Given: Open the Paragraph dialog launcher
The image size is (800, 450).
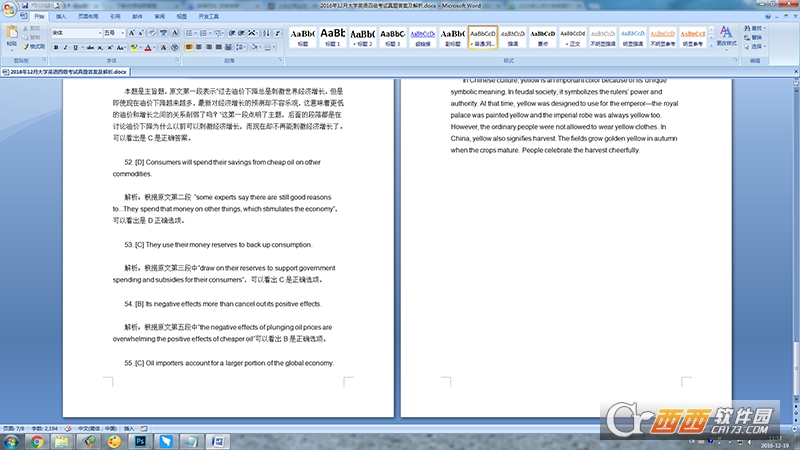Looking at the screenshot, I should pyautogui.click(x=280, y=60).
